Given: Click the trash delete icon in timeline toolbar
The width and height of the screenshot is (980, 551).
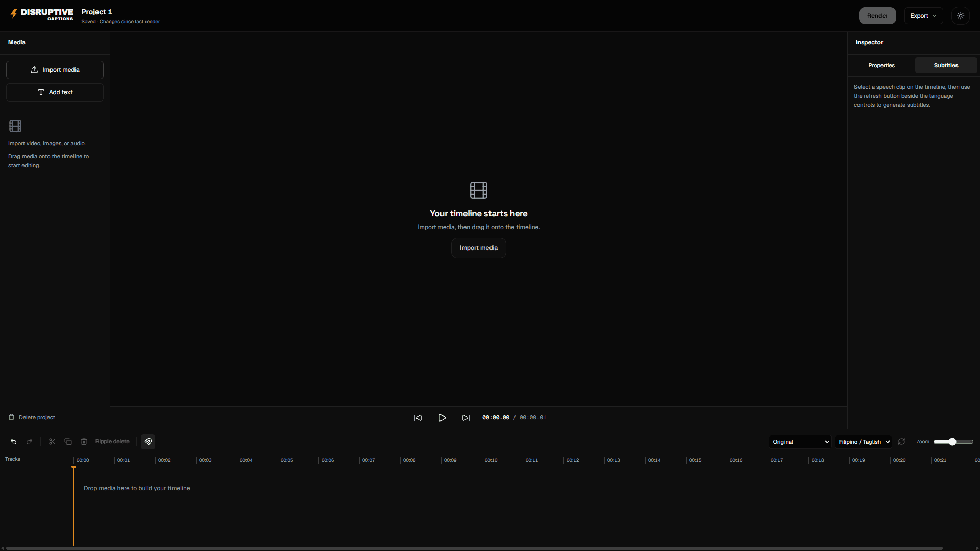Looking at the screenshot, I should (x=84, y=442).
